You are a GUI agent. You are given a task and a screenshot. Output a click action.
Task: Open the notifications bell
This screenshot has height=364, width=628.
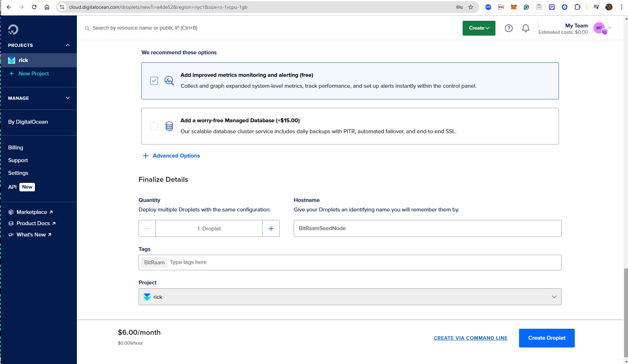click(x=526, y=28)
